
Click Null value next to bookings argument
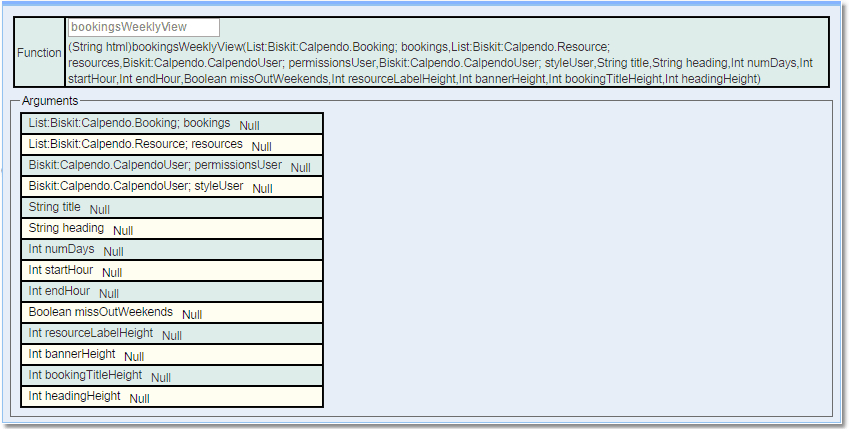(249, 125)
